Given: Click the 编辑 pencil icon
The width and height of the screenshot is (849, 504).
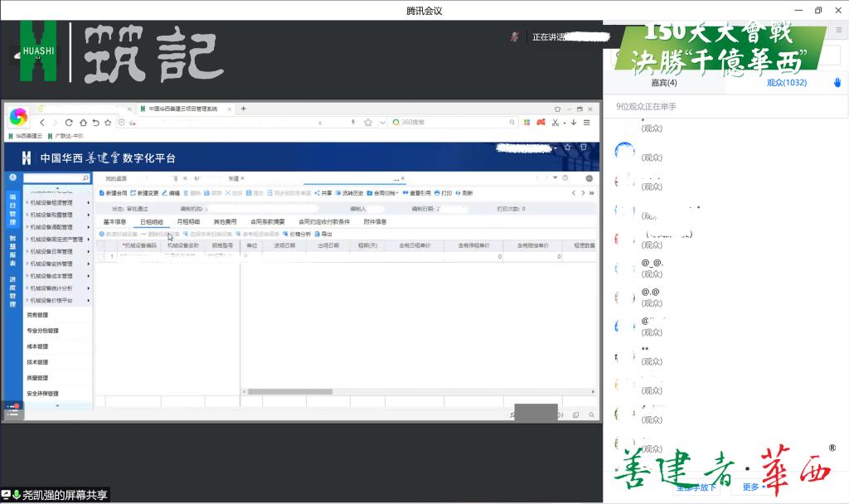Looking at the screenshot, I should point(164,193).
